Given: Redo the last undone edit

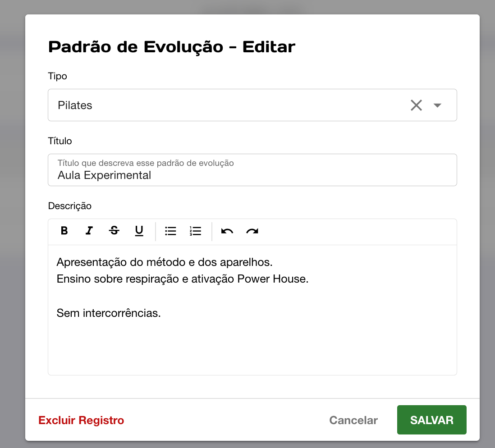Looking at the screenshot, I should pyautogui.click(x=252, y=231).
